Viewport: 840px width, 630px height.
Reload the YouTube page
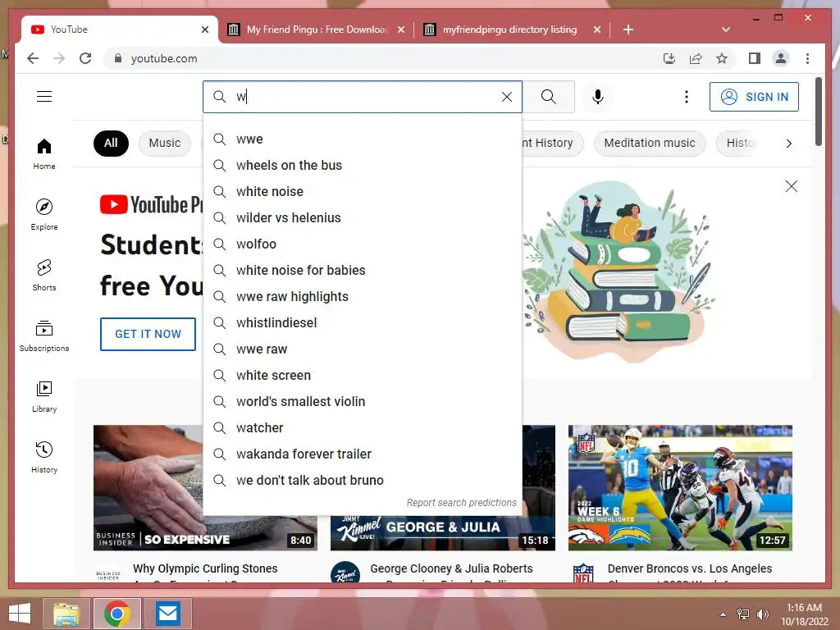pyautogui.click(x=85, y=58)
